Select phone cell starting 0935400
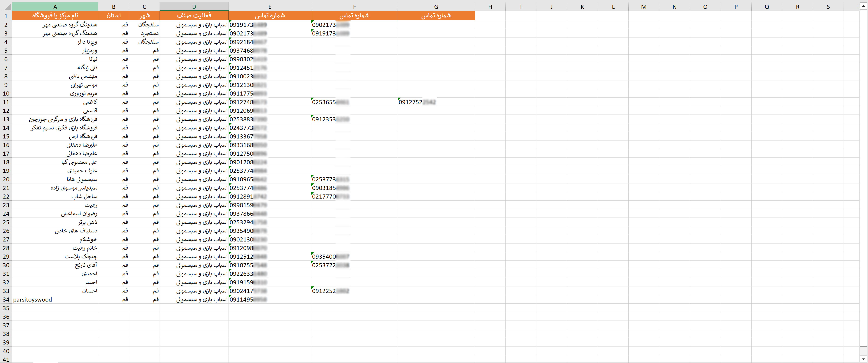868x363 pixels. click(354, 257)
